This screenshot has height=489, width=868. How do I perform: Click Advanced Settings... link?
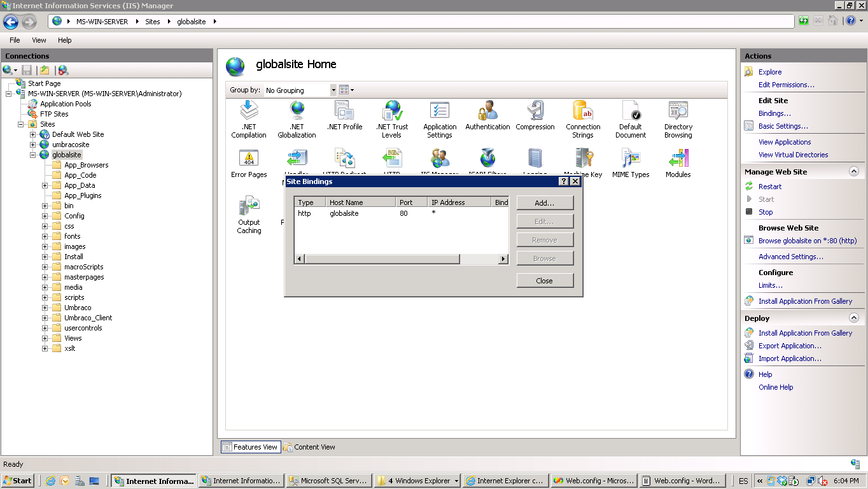pos(790,257)
